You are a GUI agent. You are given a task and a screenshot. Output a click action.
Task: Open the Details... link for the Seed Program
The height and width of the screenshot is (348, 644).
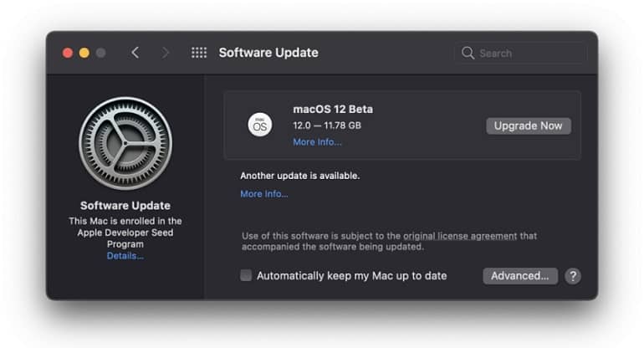coord(125,256)
